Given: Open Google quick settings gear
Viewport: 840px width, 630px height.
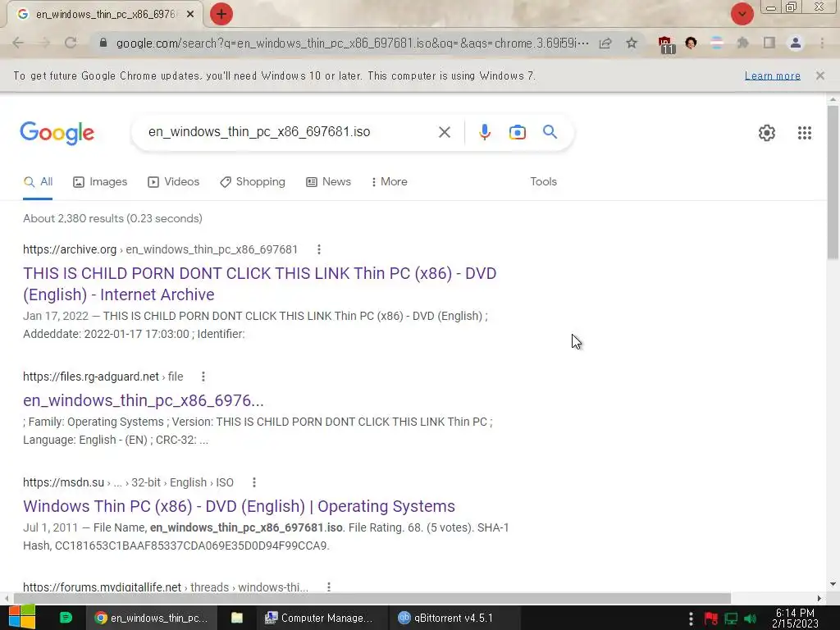Looking at the screenshot, I should coord(767,132).
